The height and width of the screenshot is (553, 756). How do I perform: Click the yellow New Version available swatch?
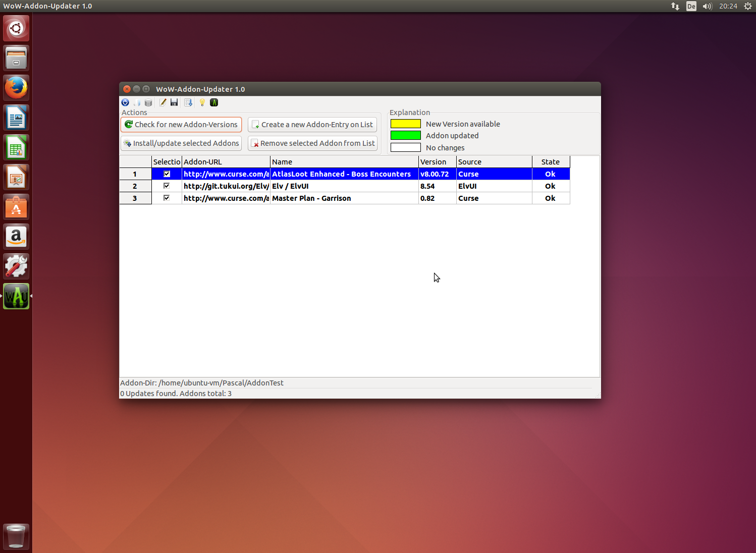406,124
